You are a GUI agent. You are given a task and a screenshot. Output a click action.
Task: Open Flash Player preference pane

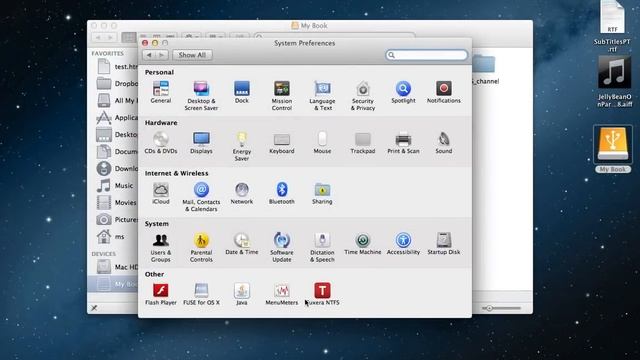click(x=161, y=294)
